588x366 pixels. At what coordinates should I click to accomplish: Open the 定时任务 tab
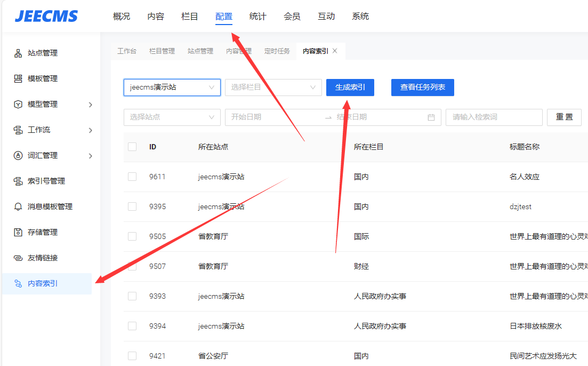[277, 51]
